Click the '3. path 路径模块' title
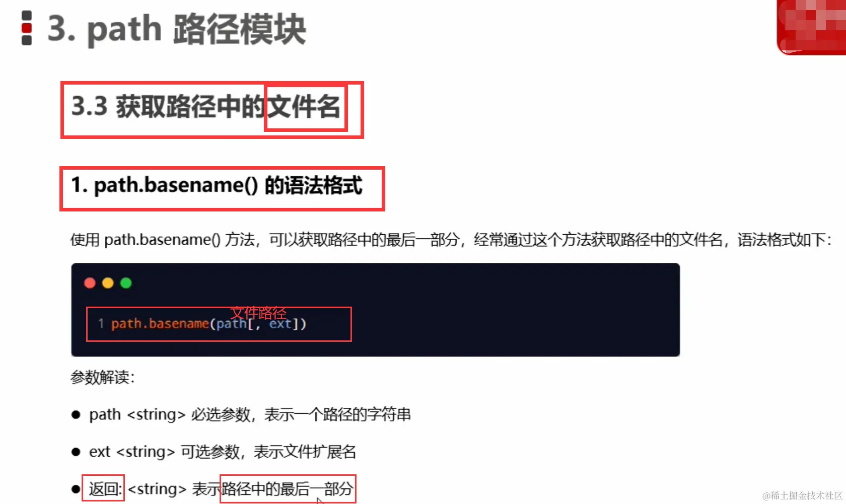846x504 pixels. (177, 29)
